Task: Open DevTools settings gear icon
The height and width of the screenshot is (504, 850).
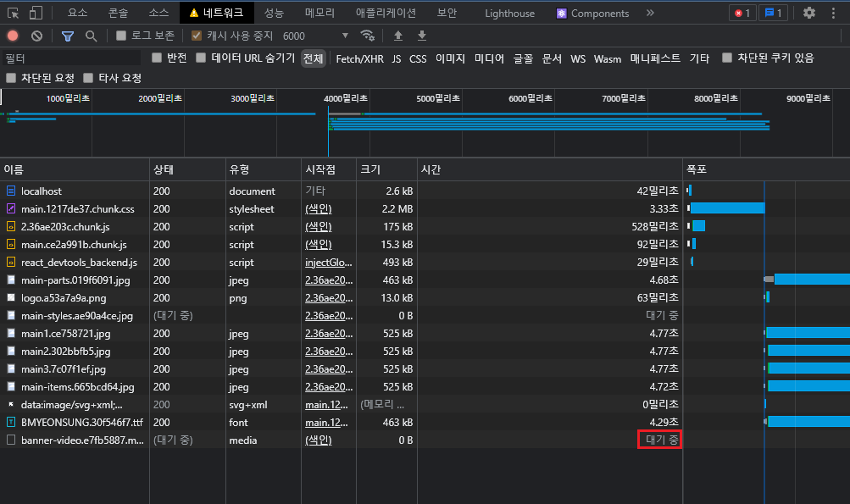Action: pyautogui.click(x=809, y=13)
